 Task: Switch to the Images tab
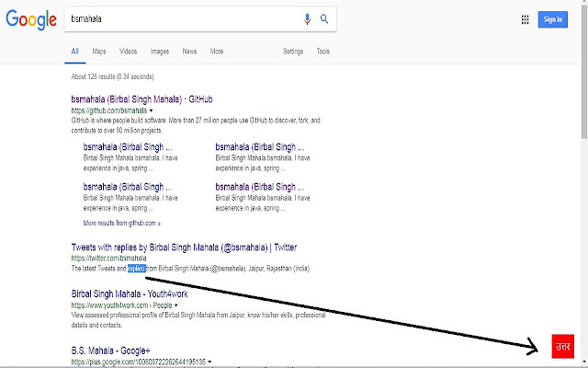tap(160, 52)
